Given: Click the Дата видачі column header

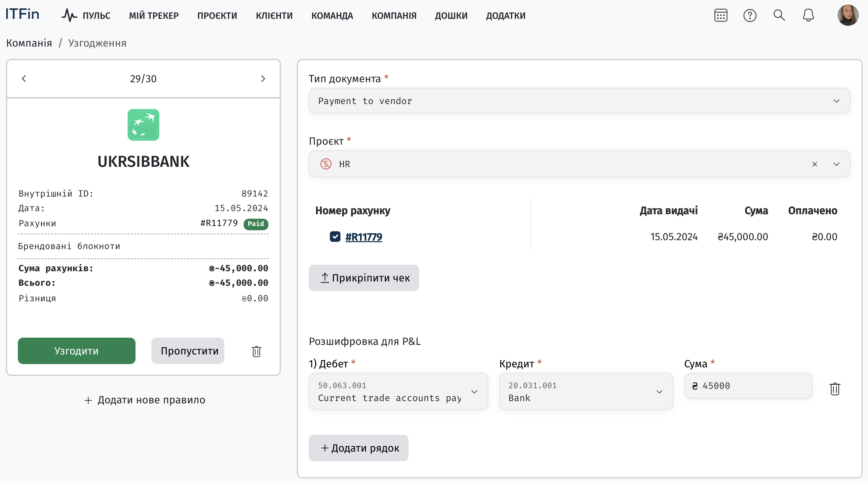Looking at the screenshot, I should pyautogui.click(x=669, y=211).
